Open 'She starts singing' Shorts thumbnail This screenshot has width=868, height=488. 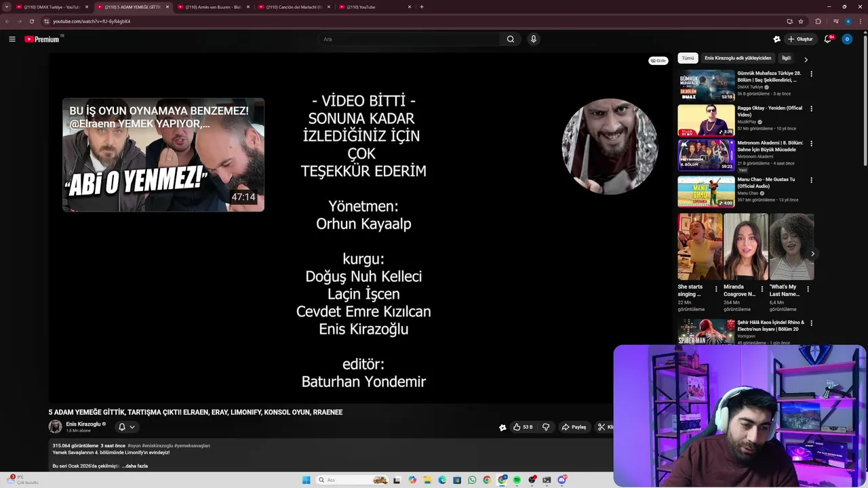click(x=700, y=247)
